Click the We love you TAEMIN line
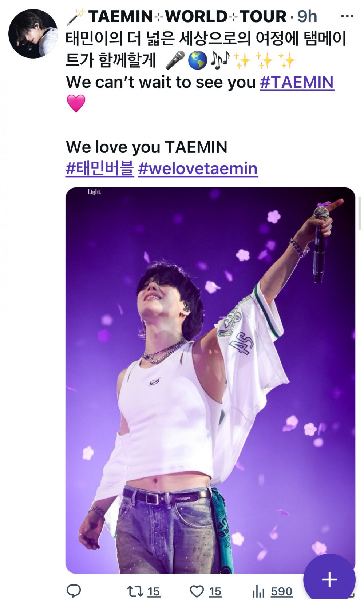This screenshot has height=599, width=364. tap(147, 147)
